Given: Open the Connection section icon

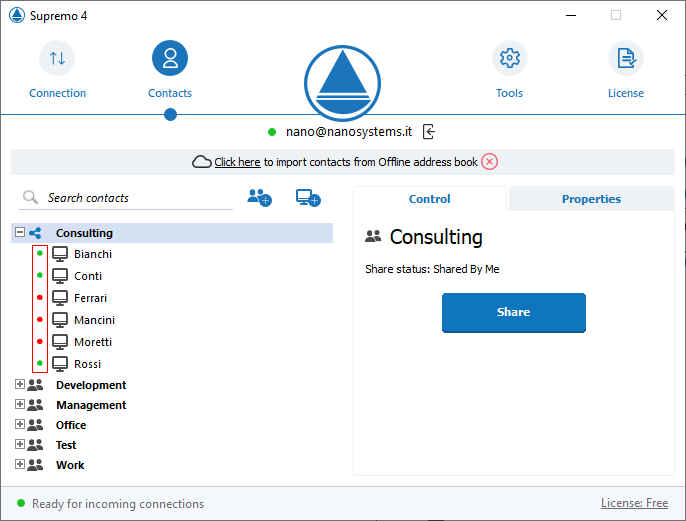Looking at the screenshot, I should point(57,58).
